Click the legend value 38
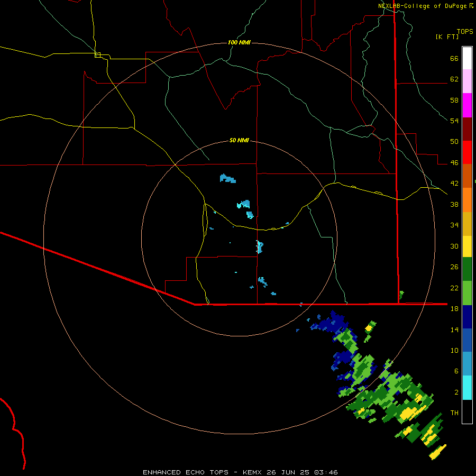The width and height of the screenshot is (476, 476). click(x=454, y=204)
